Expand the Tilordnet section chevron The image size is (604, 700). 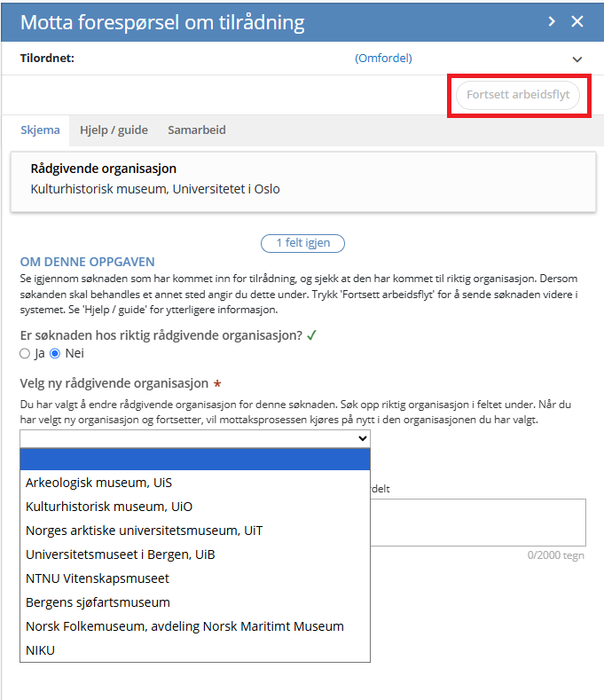(577, 59)
